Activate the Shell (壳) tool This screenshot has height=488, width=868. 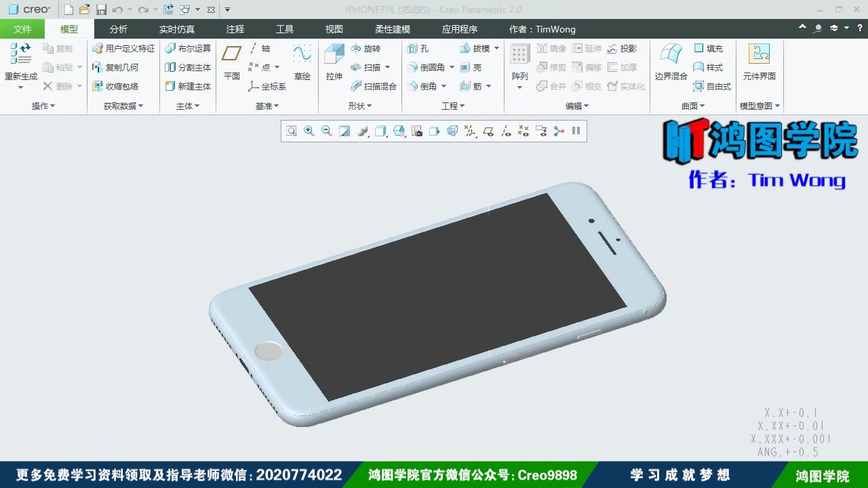[475, 67]
